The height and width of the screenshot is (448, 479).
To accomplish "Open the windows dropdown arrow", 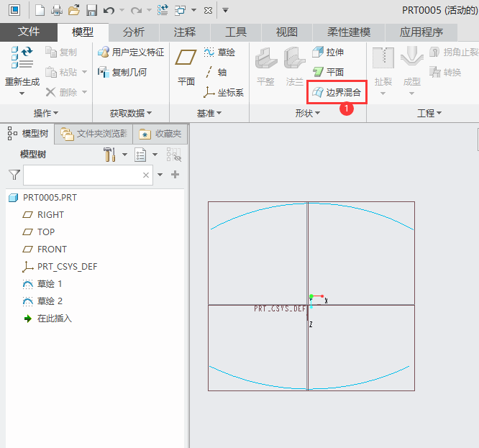I will click(193, 10).
